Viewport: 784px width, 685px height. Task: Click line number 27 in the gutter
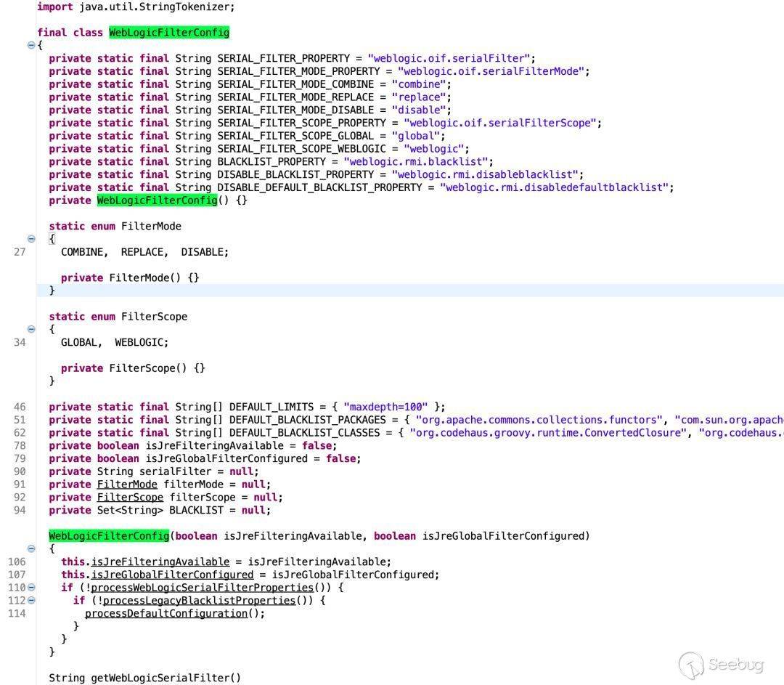(x=20, y=251)
